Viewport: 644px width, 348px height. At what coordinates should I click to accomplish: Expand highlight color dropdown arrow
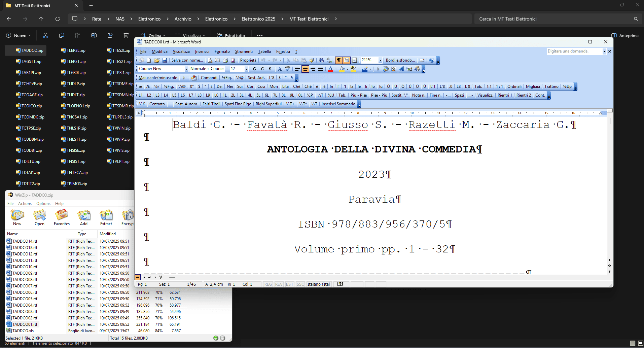(359, 69)
